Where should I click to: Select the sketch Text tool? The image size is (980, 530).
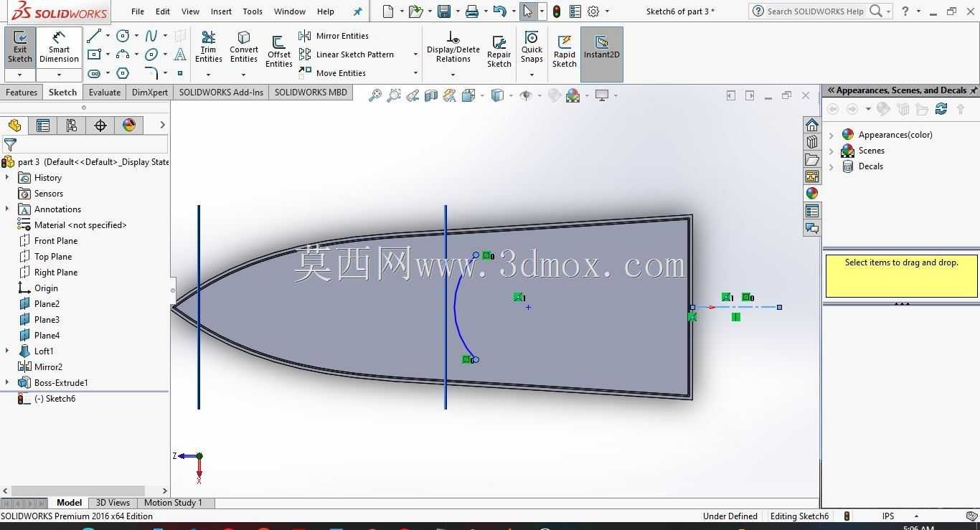coord(180,55)
